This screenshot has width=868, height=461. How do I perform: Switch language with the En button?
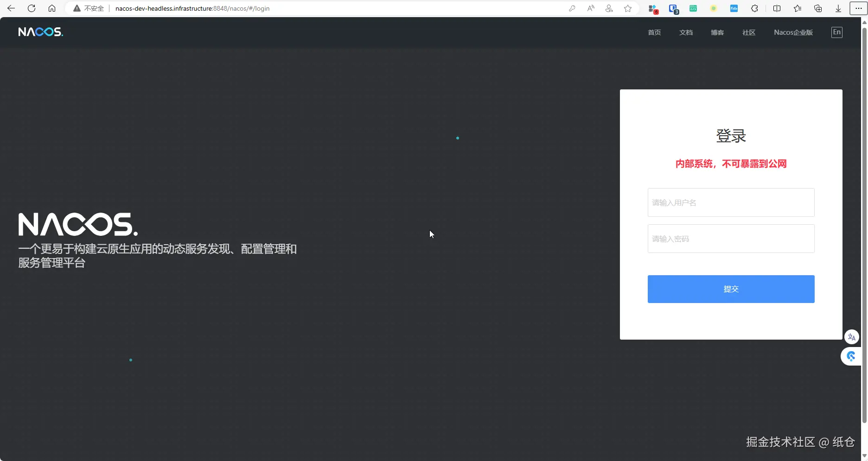(836, 32)
